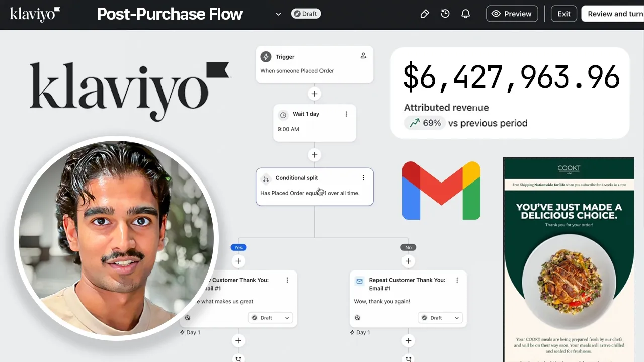This screenshot has width=644, height=362.
Task: Click the Draft status badge in the header
Action: (306, 14)
